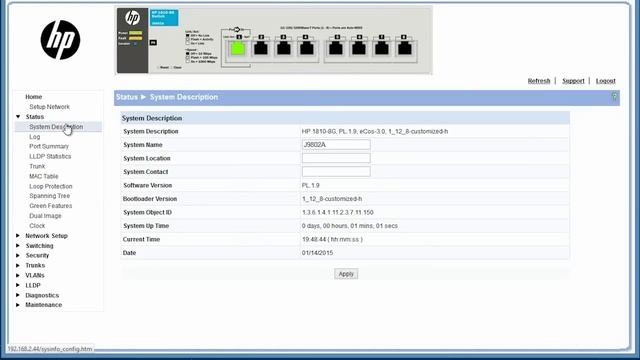The width and height of the screenshot is (640, 360).
Task: Expand the Security section
Action: click(x=18, y=256)
